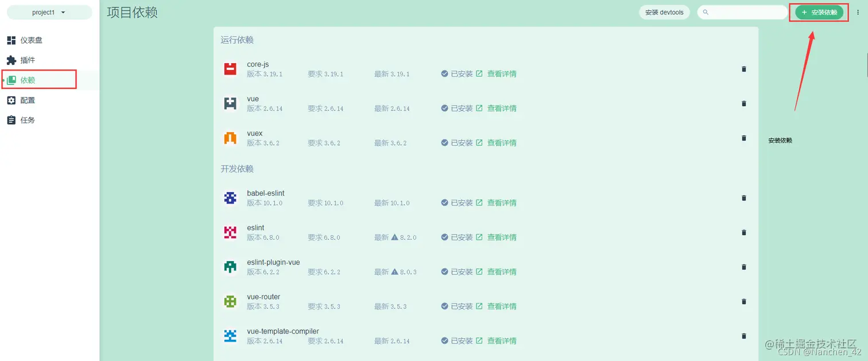Click the 插件 puzzle piece icon
This screenshot has width=868, height=361.
pyautogui.click(x=11, y=60)
